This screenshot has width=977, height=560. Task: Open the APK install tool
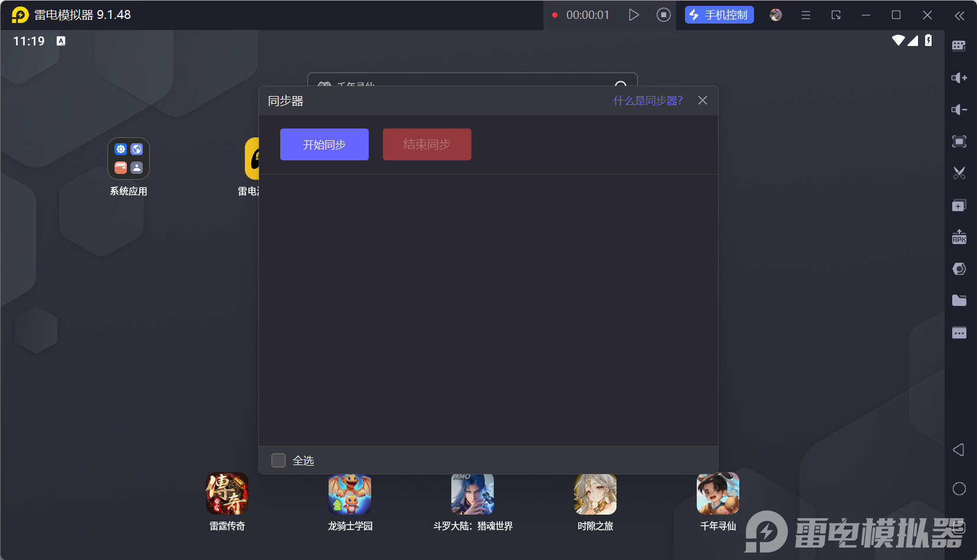coord(959,236)
